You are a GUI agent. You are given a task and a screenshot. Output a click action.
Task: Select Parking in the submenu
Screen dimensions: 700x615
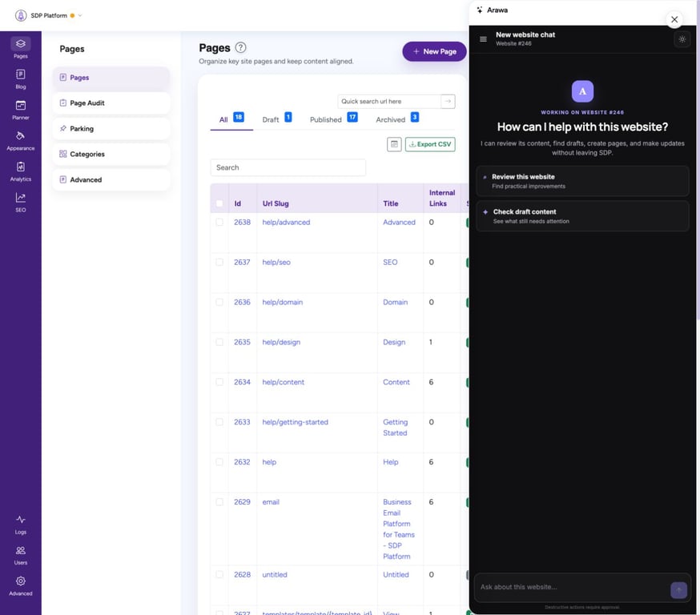(x=111, y=129)
